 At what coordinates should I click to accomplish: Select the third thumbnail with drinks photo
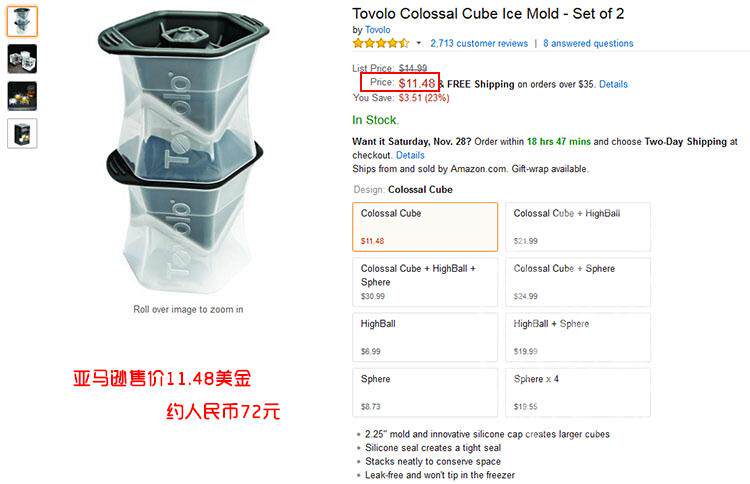22,96
